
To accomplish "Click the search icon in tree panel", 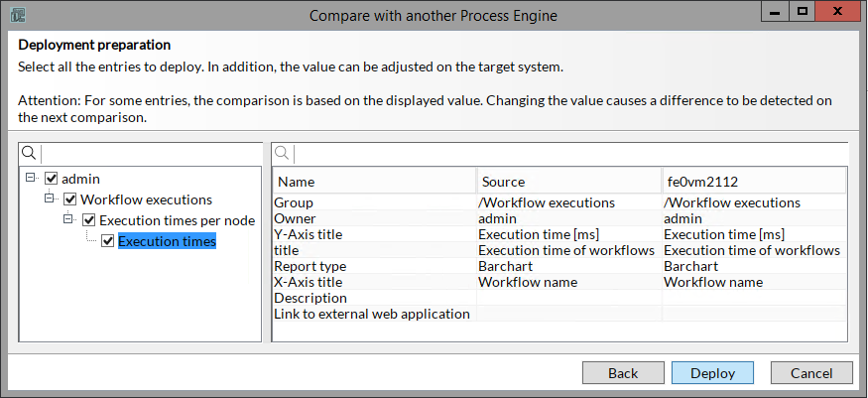I will pyautogui.click(x=29, y=153).
